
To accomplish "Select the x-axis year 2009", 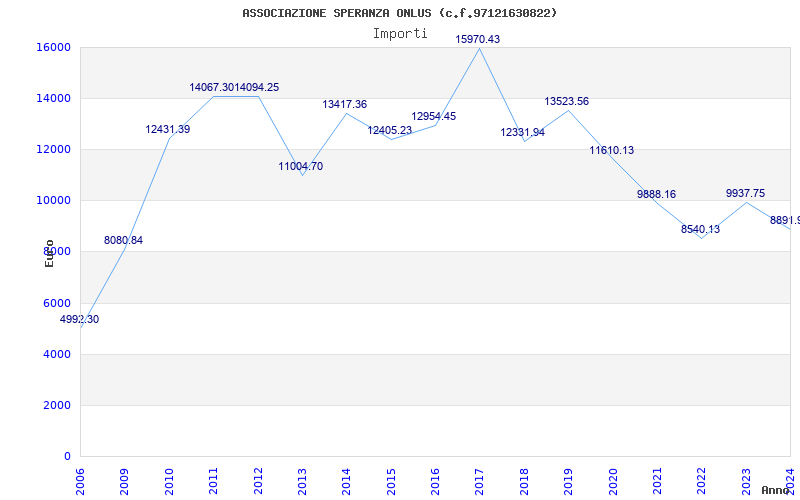I will tap(124, 482).
